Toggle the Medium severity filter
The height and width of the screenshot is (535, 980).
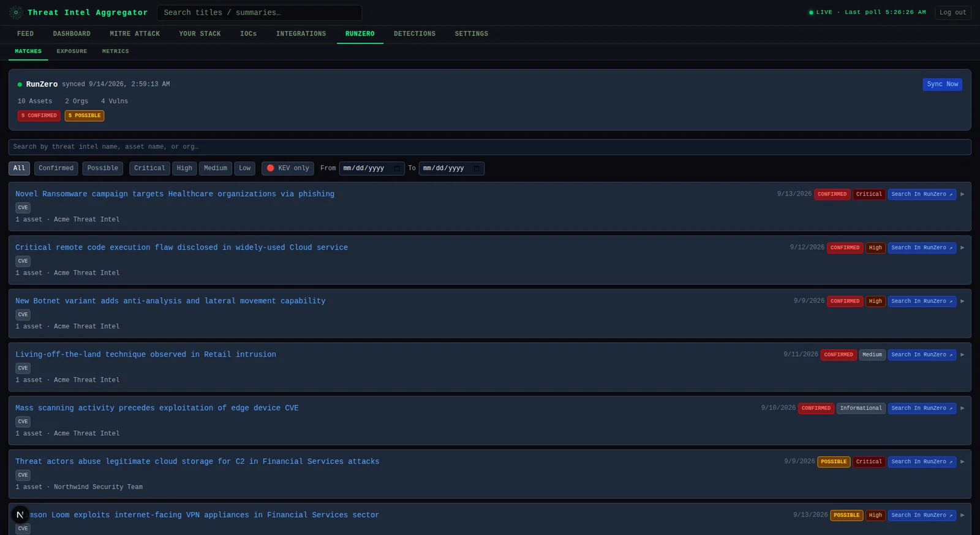tap(216, 169)
